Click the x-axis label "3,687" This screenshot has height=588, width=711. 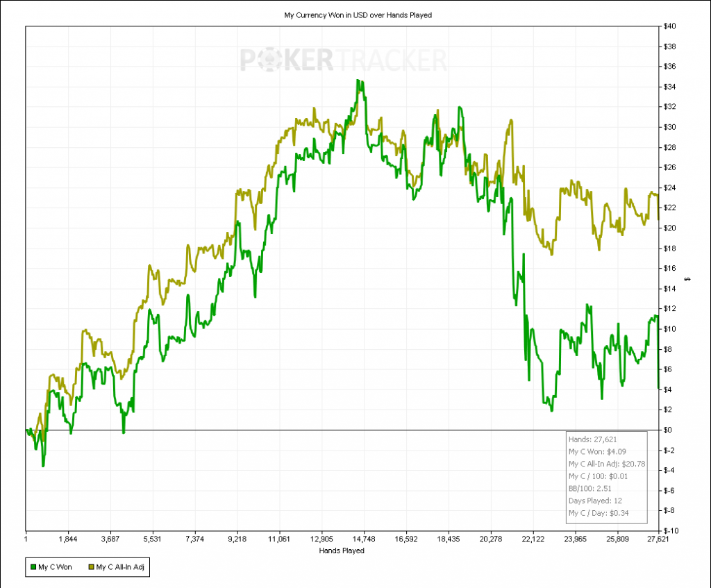coord(110,539)
